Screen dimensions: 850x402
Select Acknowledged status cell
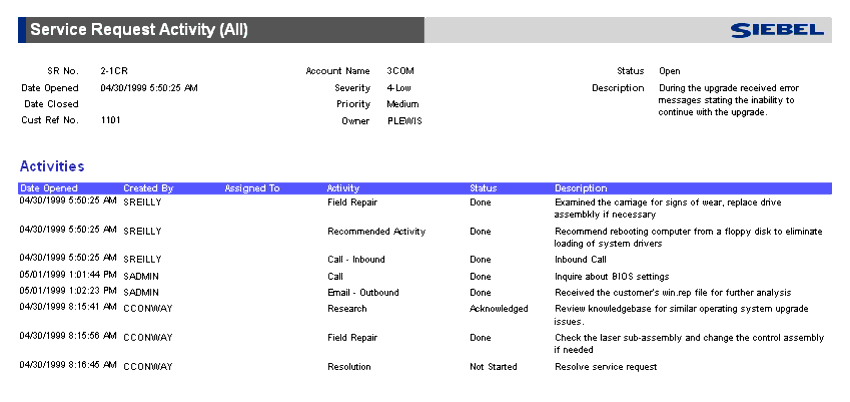(x=499, y=309)
